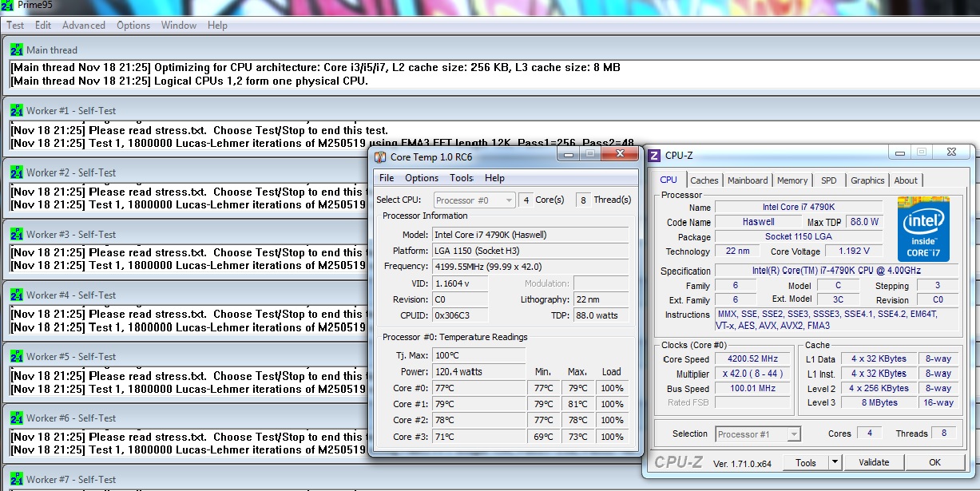Click the Code Name Haswell field

tap(758, 222)
